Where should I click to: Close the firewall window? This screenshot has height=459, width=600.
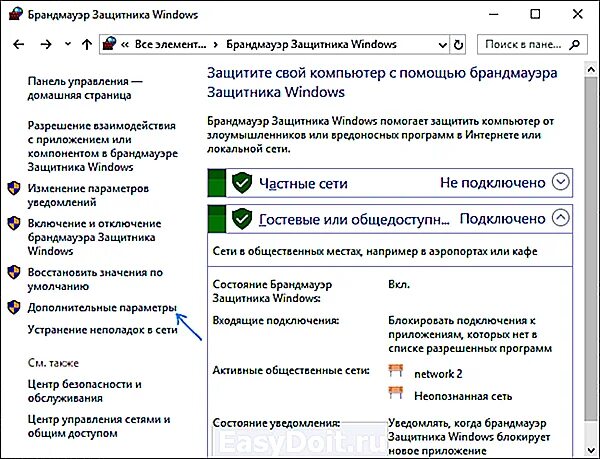point(577,14)
